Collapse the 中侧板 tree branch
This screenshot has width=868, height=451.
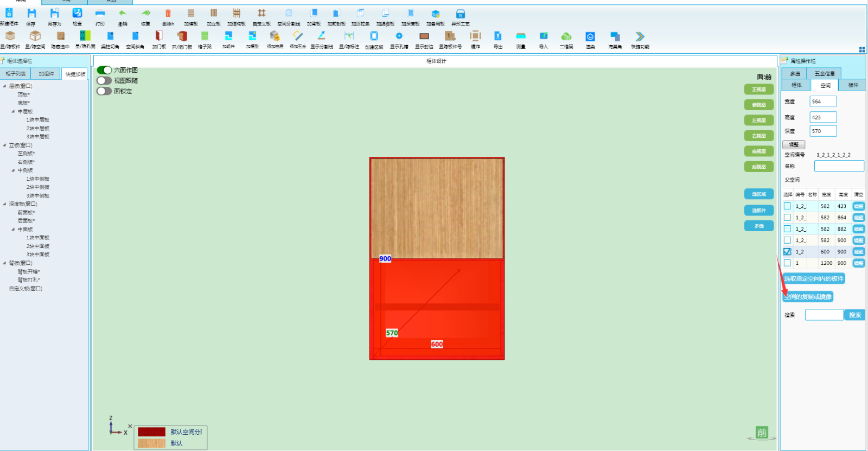(x=13, y=170)
